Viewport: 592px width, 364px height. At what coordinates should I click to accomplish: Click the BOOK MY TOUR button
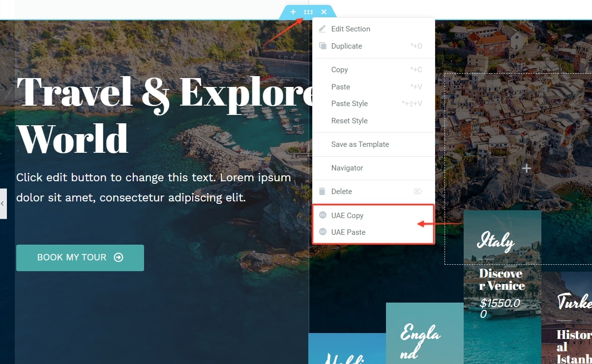tap(80, 258)
